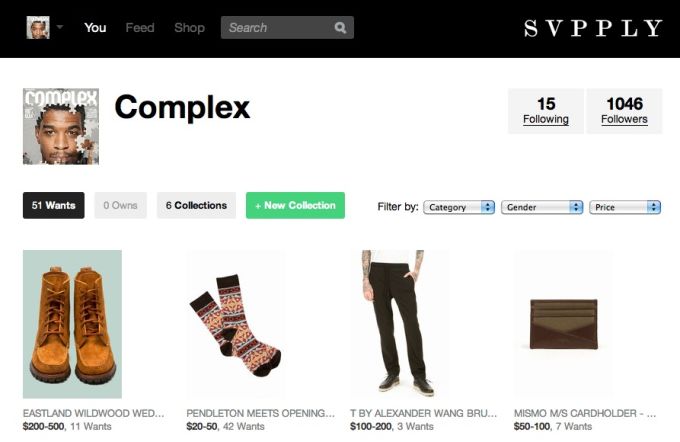Switch to the Shop tab

pyautogui.click(x=189, y=28)
